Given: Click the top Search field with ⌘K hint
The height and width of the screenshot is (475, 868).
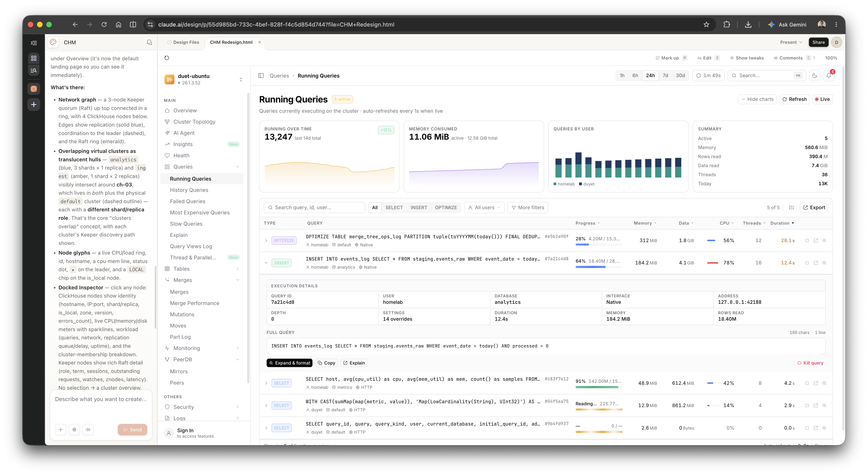Looking at the screenshot, I should click(x=767, y=76).
